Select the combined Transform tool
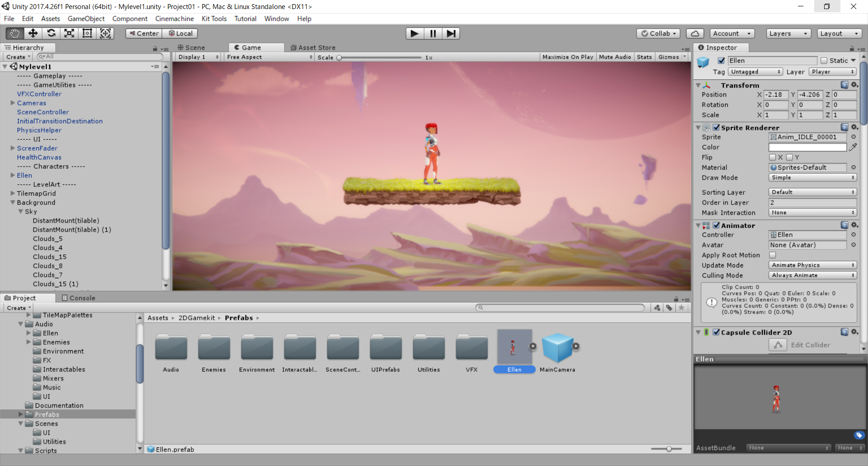The image size is (868, 466). coord(105,33)
